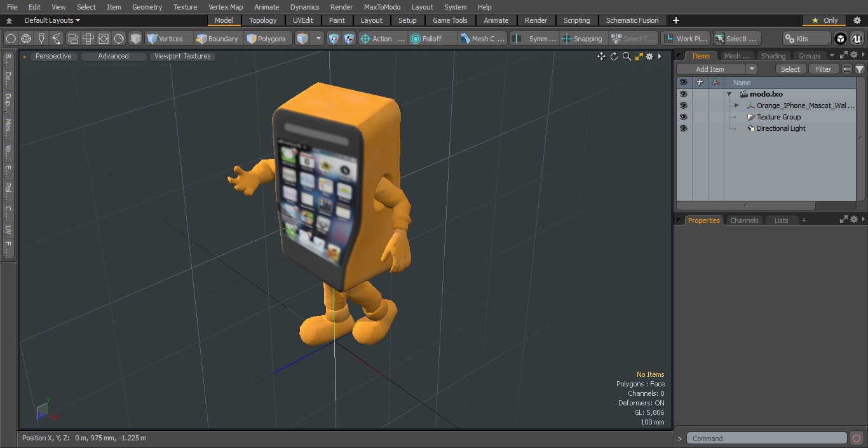Click first action center axis icon
This screenshot has width=868, height=448.
click(334, 39)
